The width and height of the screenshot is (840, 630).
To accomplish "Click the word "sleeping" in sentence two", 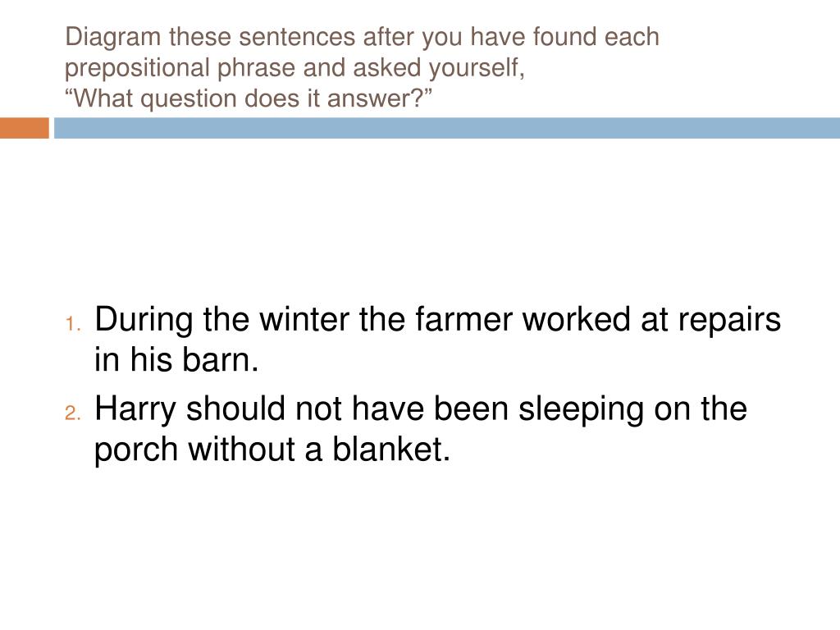I will [x=582, y=410].
